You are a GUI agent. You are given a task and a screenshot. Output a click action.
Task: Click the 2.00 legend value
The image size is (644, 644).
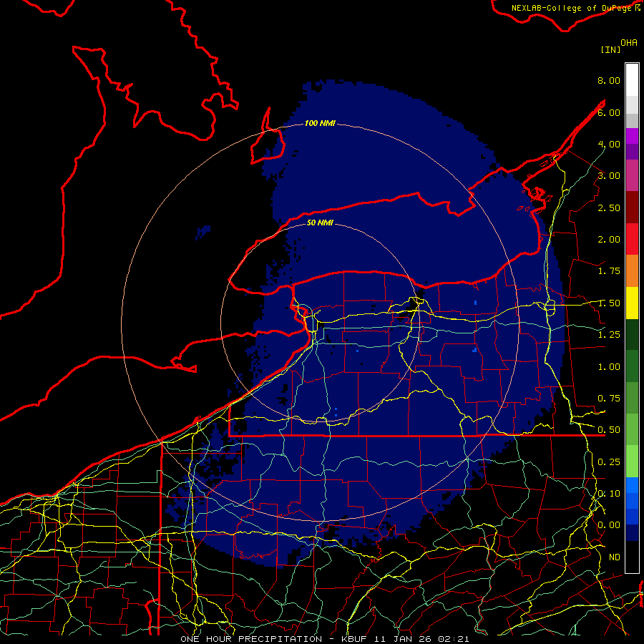click(x=609, y=240)
